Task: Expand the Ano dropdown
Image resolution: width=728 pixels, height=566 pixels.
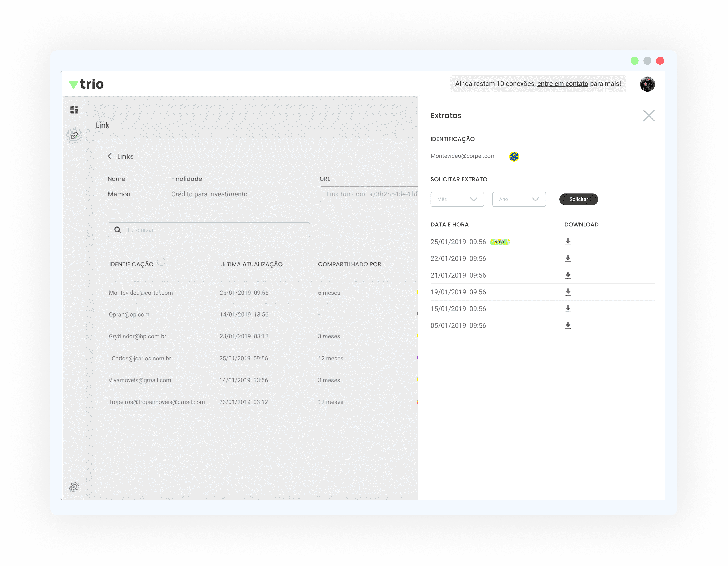Action: click(x=519, y=199)
